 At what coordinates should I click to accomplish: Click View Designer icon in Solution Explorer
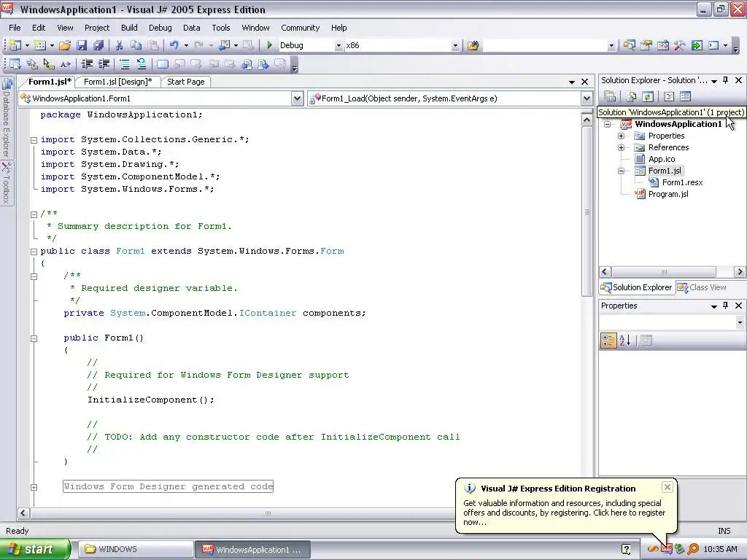click(685, 97)
